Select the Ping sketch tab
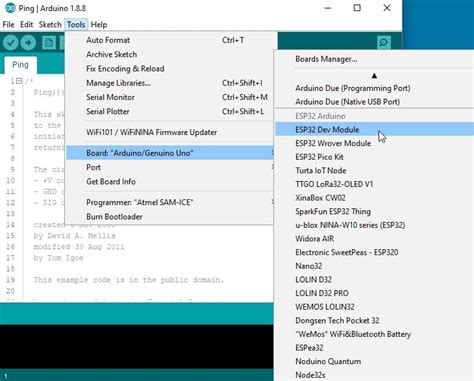This screenshot has width=474, height=381. (20, 65)
